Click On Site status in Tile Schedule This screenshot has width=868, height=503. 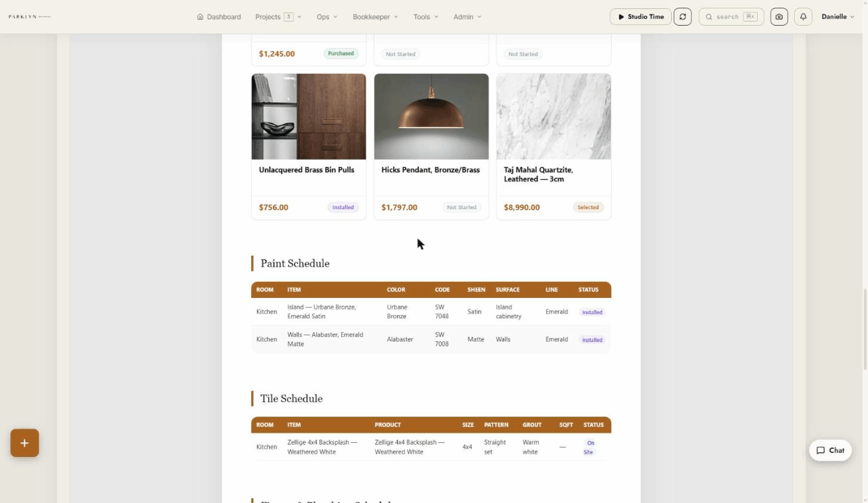coord(589,448)
